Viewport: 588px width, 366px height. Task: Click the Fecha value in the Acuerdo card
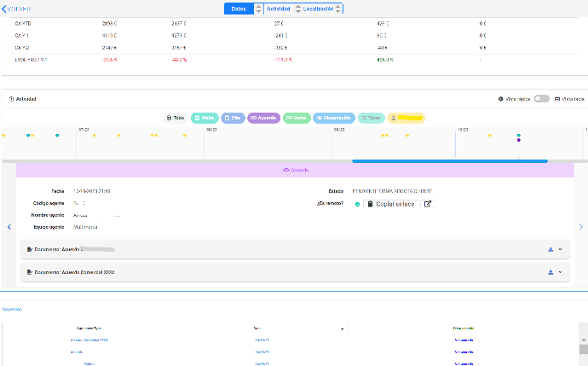pos(91,191)
